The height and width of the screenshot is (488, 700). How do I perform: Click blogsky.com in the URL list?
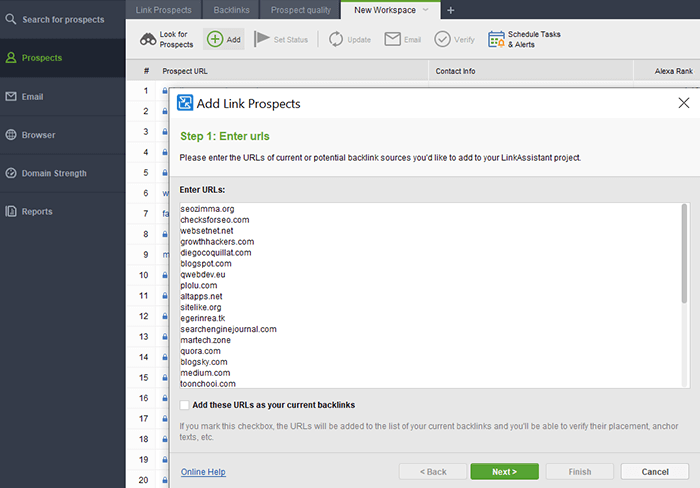tap(204, 362)
